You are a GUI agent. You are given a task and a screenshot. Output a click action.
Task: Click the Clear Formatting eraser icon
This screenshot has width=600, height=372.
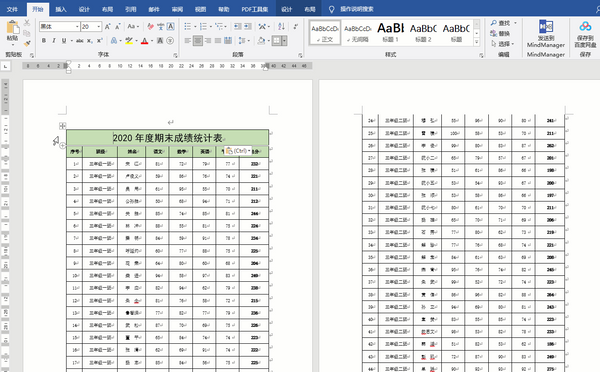tap(151, 26)
